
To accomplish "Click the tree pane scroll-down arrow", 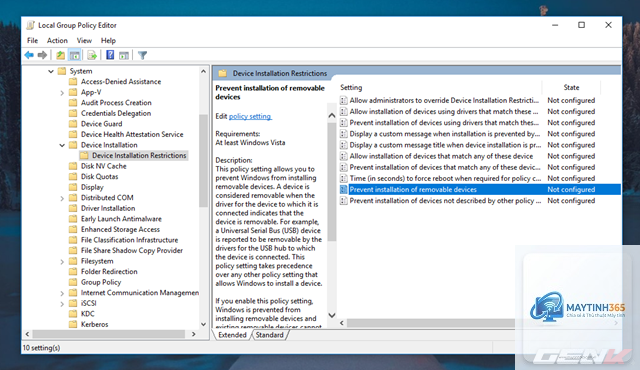I will pos(203,324).
